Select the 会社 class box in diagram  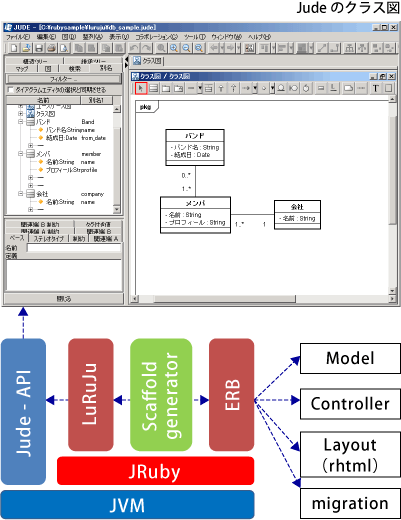pyautogui.click(x=297, y=215)
